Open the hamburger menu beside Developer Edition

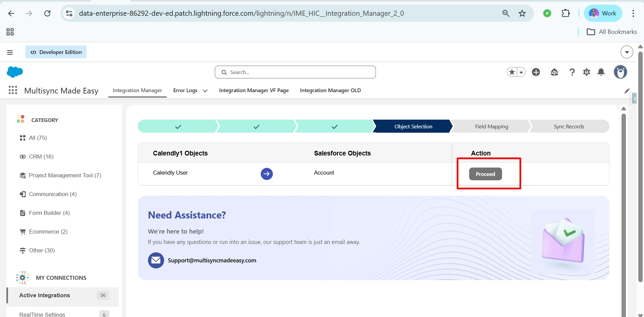[x=10, y=52]
